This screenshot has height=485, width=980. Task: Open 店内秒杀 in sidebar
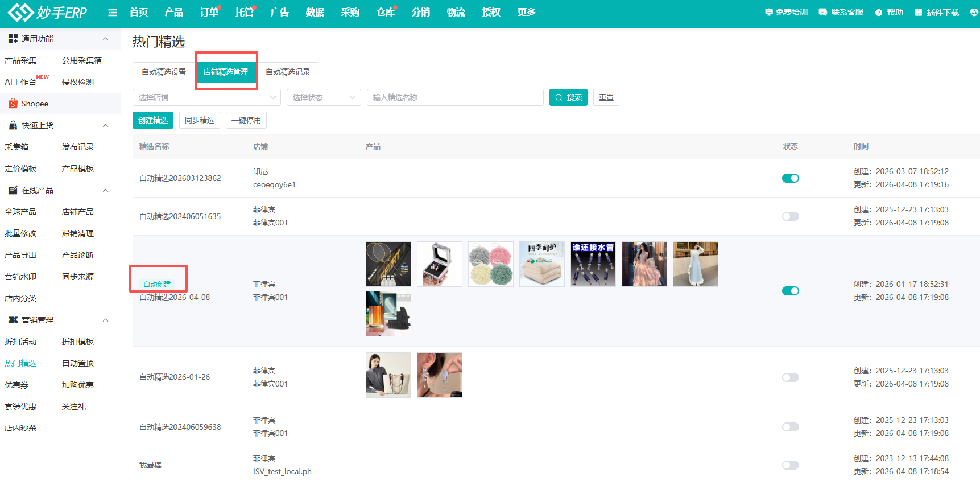(20, 428)
